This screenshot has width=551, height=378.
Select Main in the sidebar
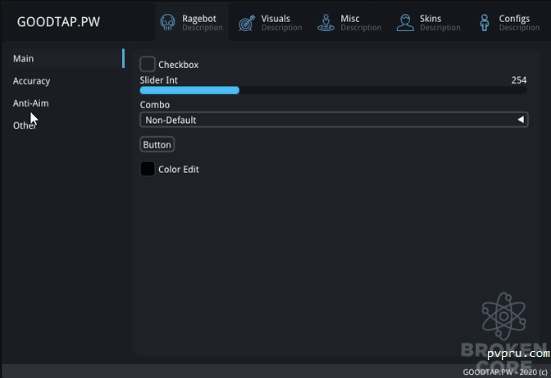[x=67, y=58]
